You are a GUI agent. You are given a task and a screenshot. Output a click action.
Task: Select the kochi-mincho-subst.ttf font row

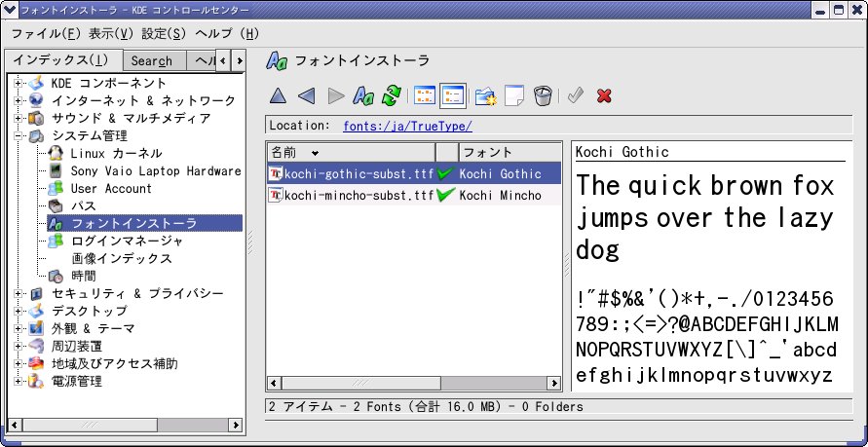coord(414,196)
